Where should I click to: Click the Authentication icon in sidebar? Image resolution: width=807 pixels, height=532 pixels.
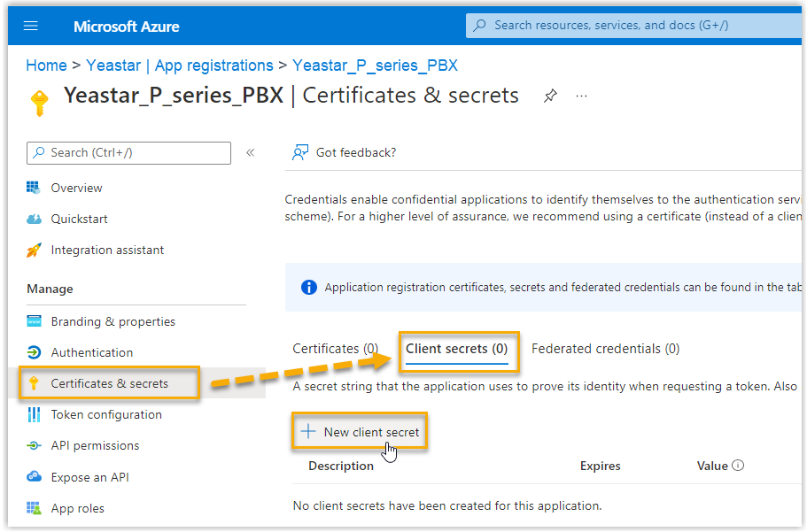tap(35, 352)
